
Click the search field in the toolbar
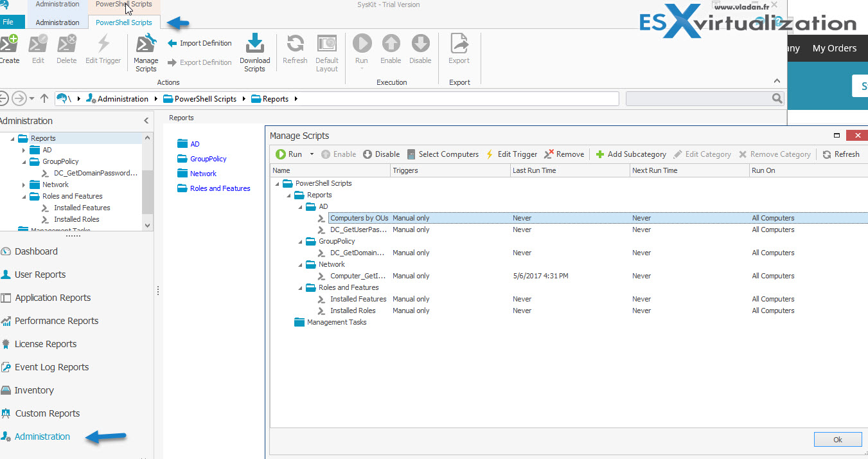(x=698, y=98)
